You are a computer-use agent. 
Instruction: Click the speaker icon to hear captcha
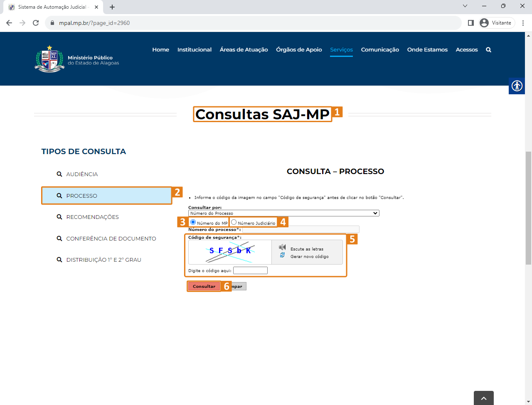[x=282, y=247]
